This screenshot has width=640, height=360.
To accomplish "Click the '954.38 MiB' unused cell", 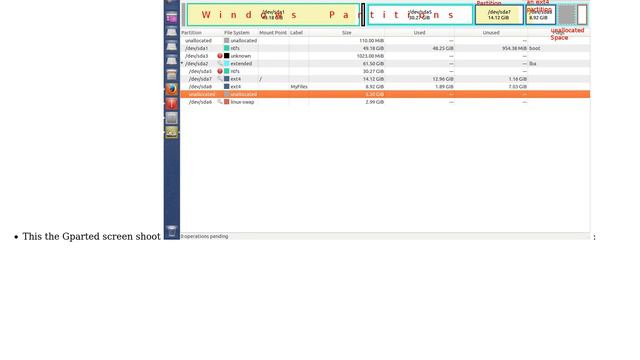I will (x=514, y=48).
